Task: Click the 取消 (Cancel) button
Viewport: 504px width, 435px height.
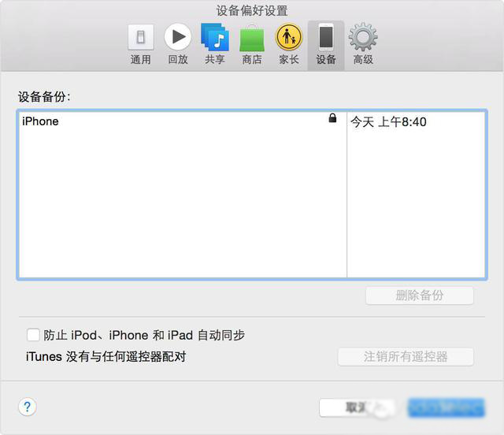Action: coord(357,407)
